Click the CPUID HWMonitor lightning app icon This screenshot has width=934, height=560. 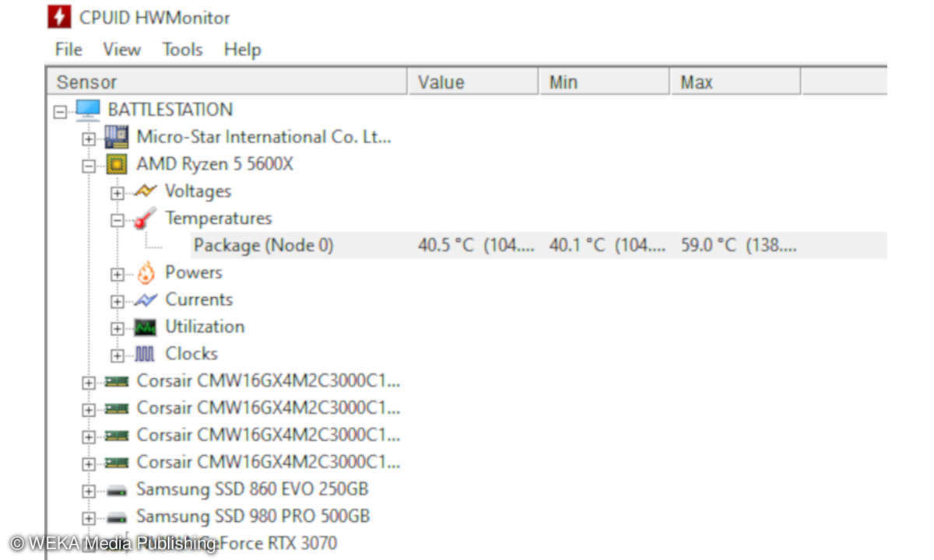(60, 16)
